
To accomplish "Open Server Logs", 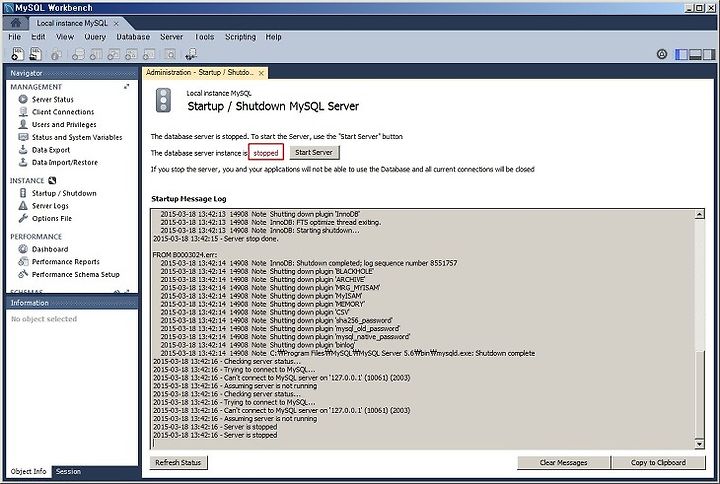I will (x=50, y=206).
